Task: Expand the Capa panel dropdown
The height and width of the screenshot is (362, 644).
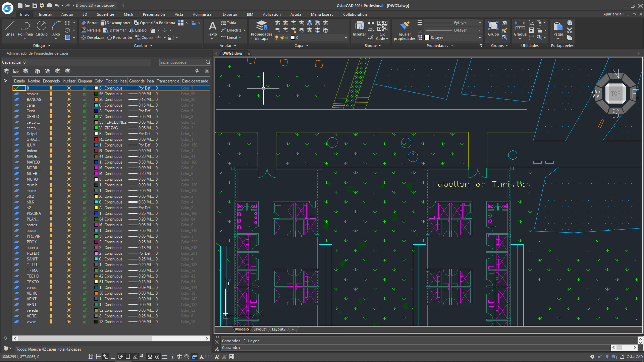Action: tap(307, 46)
